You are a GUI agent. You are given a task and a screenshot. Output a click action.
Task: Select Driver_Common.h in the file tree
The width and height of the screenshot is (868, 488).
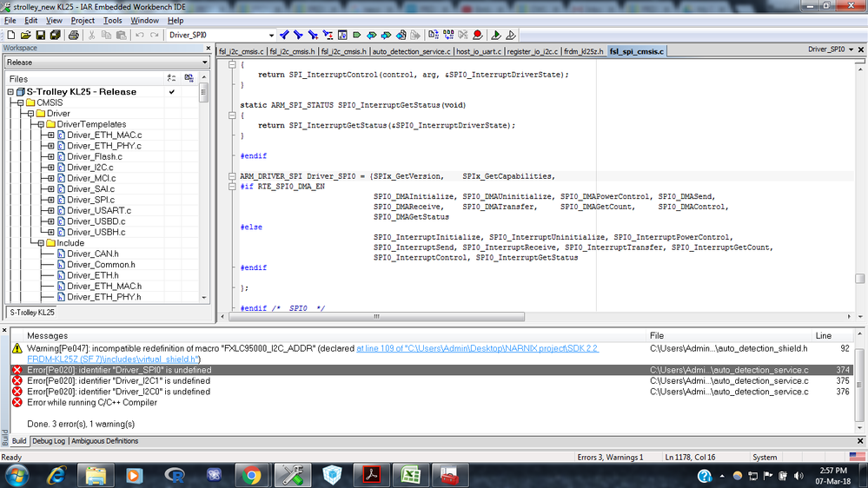[x=101, y=265]
